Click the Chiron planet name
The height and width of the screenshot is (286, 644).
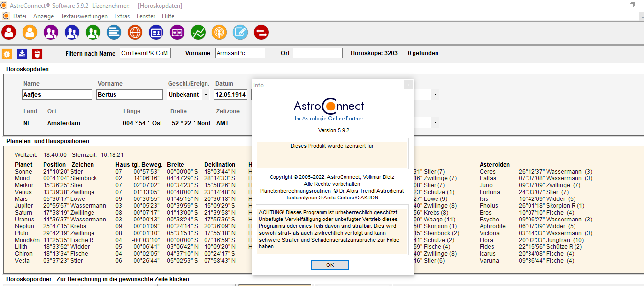[x=23, y=254]
